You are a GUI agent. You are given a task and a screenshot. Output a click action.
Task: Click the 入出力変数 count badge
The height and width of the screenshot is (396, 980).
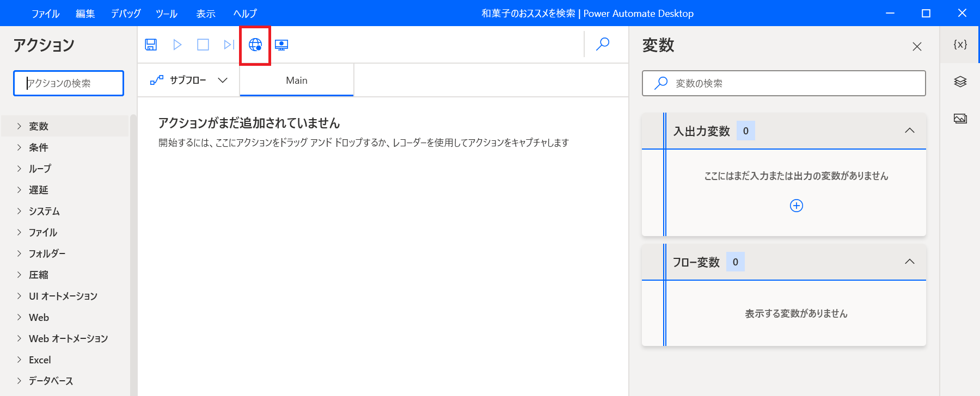[x=746, y=131]
